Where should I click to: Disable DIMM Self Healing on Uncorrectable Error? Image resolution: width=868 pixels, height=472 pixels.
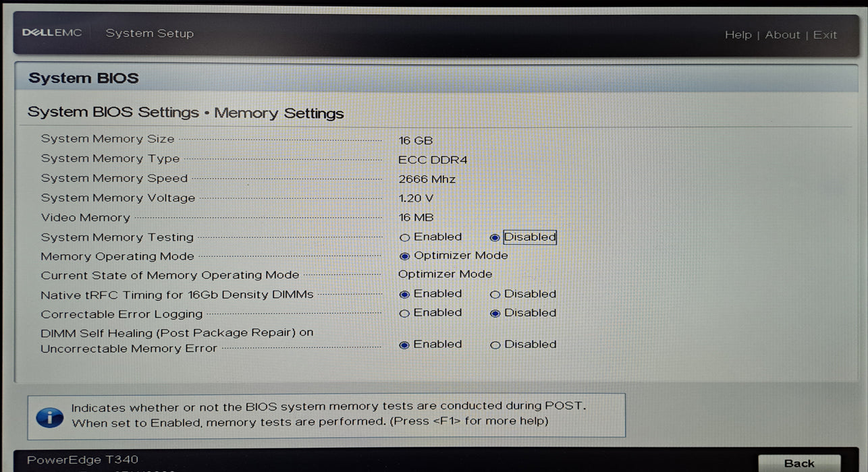pos(495,345)
